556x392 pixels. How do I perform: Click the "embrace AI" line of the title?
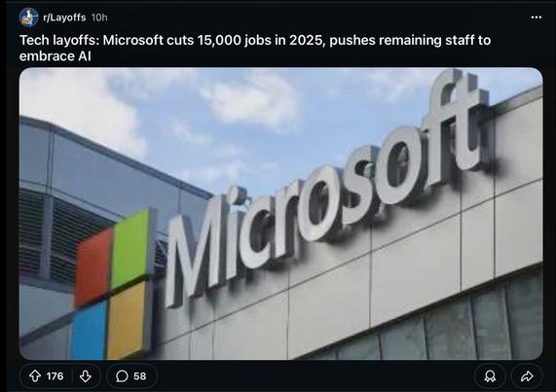pyautogui.click(x=55, y=56)
